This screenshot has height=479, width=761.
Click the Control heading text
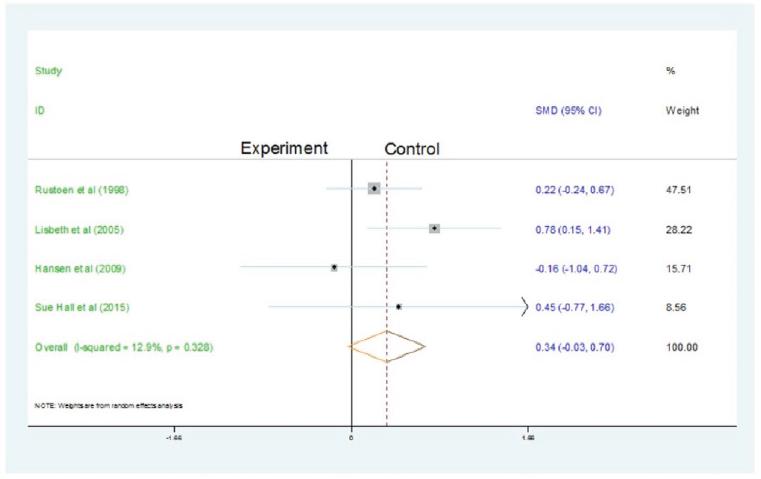coord(413,149)
